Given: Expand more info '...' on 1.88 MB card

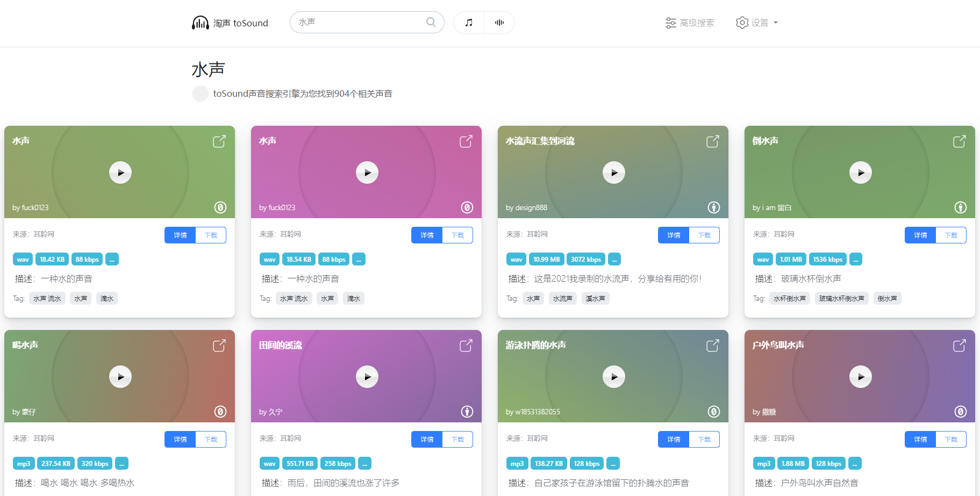Looking at the screenshot, I should (x=855, y=463).
